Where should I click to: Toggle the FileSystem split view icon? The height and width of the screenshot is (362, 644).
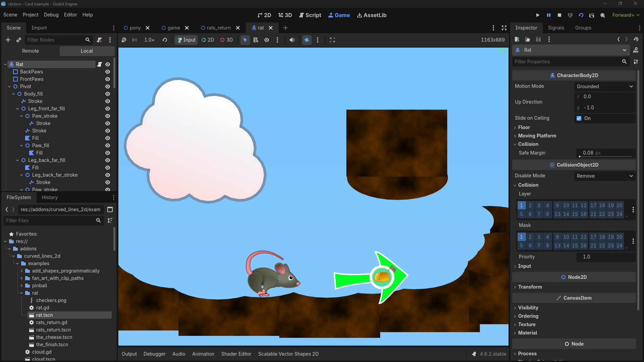[110, 209]
